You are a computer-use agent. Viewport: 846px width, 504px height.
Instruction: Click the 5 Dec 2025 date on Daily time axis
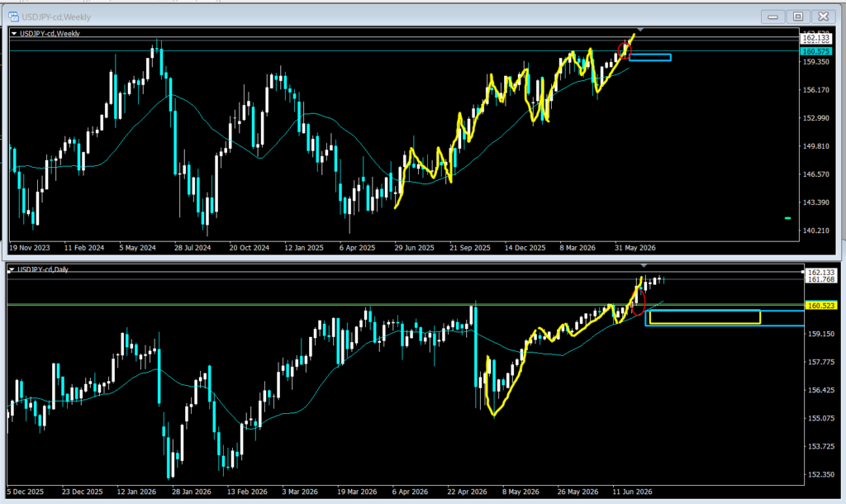coord(27,492)
